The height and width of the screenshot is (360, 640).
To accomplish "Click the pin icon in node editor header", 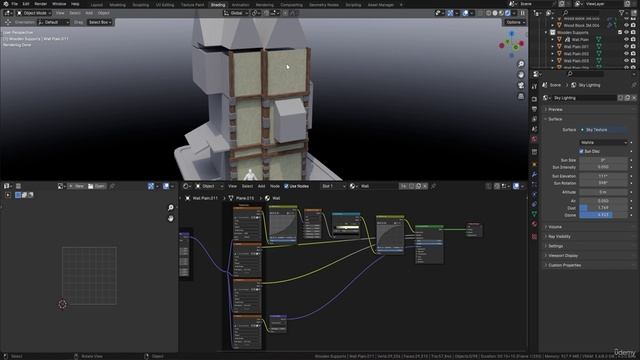I will [433, 186].
